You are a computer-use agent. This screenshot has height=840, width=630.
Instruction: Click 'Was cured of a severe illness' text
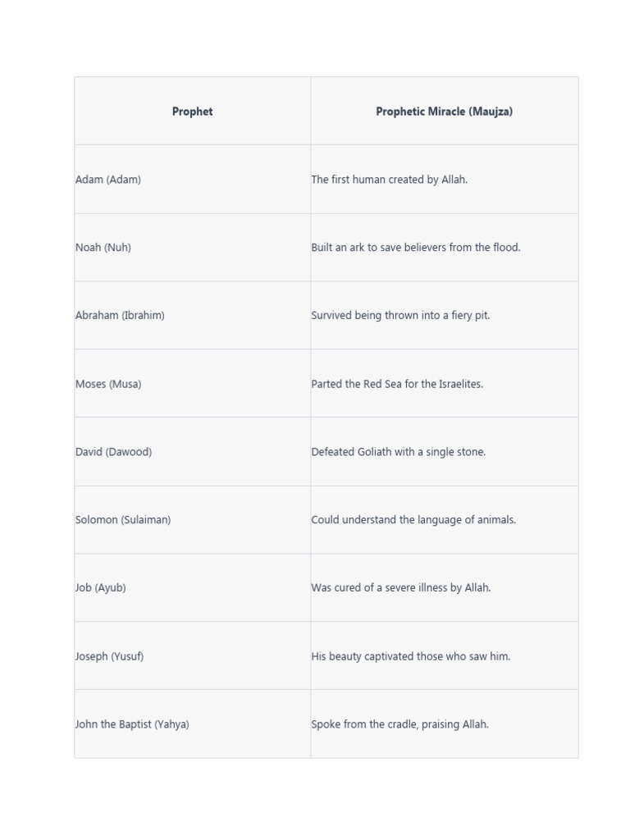click(400, 588)
